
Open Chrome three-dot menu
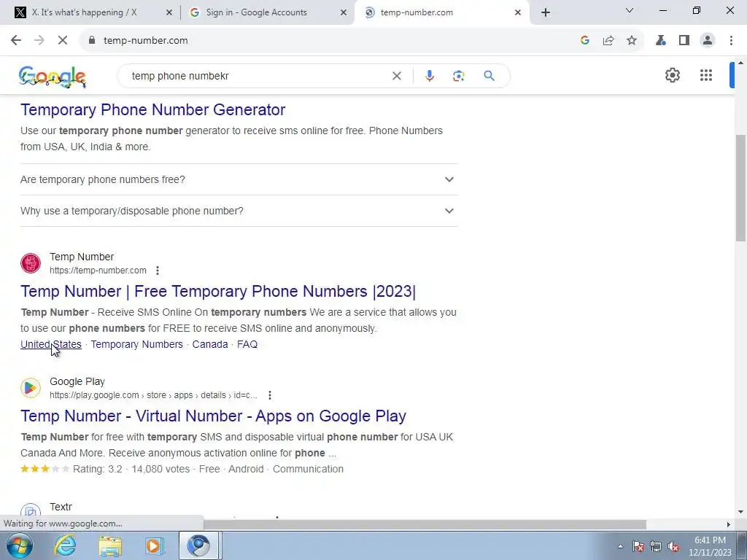(731, 41)
